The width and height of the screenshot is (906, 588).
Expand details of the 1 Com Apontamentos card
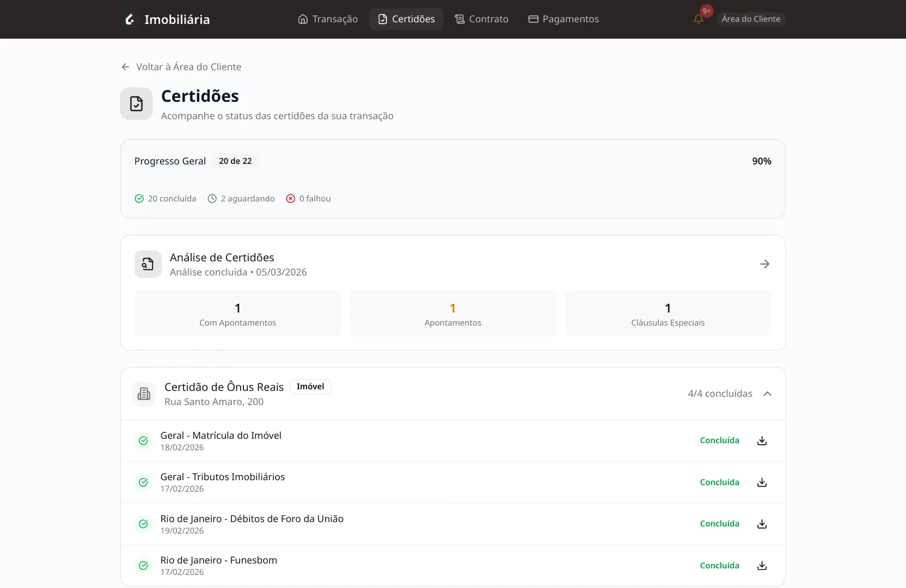click(x=237, y=313)
